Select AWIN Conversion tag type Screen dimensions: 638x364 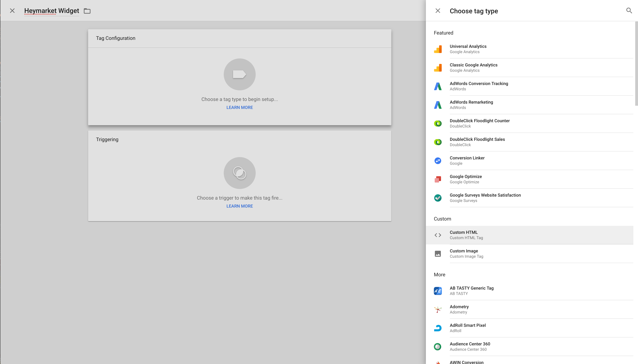point(529,360)
